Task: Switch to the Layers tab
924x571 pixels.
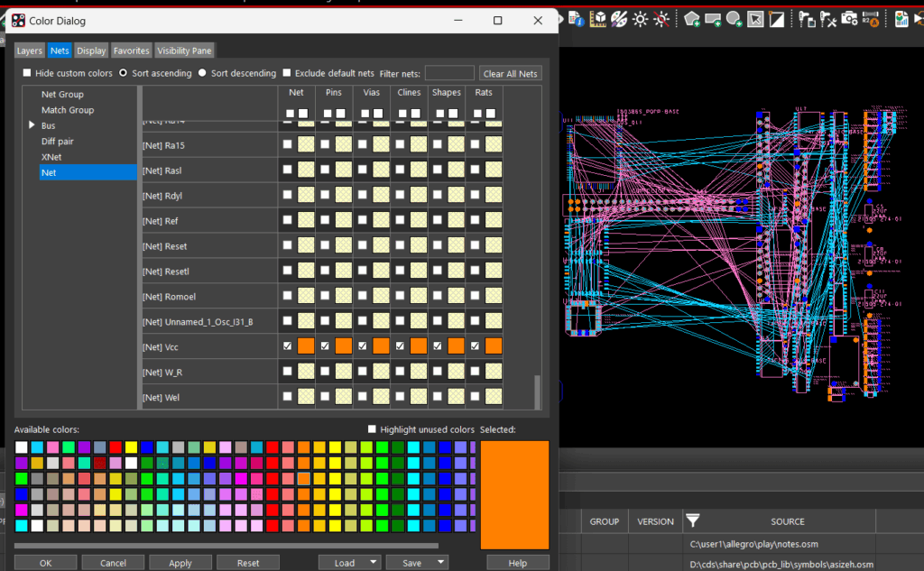Action: tap(29, 51)
